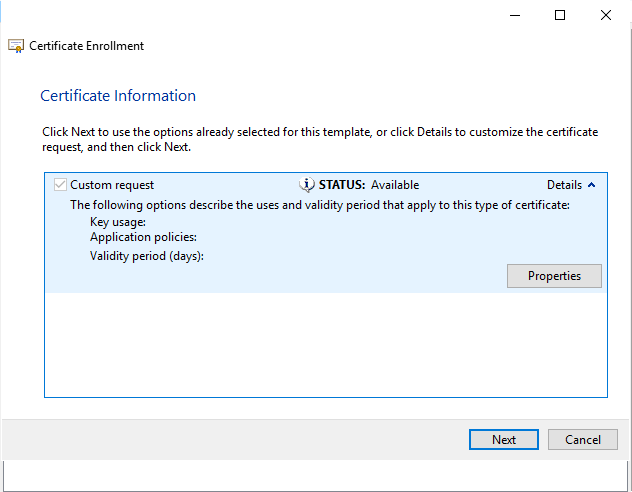Click the Details label text
The height and width of the screenshot is (492, 632).
click(564, 185)
